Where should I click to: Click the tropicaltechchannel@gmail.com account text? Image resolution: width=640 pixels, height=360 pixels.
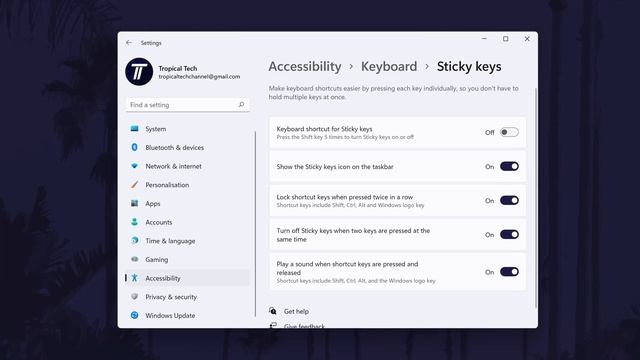(199, 77)
